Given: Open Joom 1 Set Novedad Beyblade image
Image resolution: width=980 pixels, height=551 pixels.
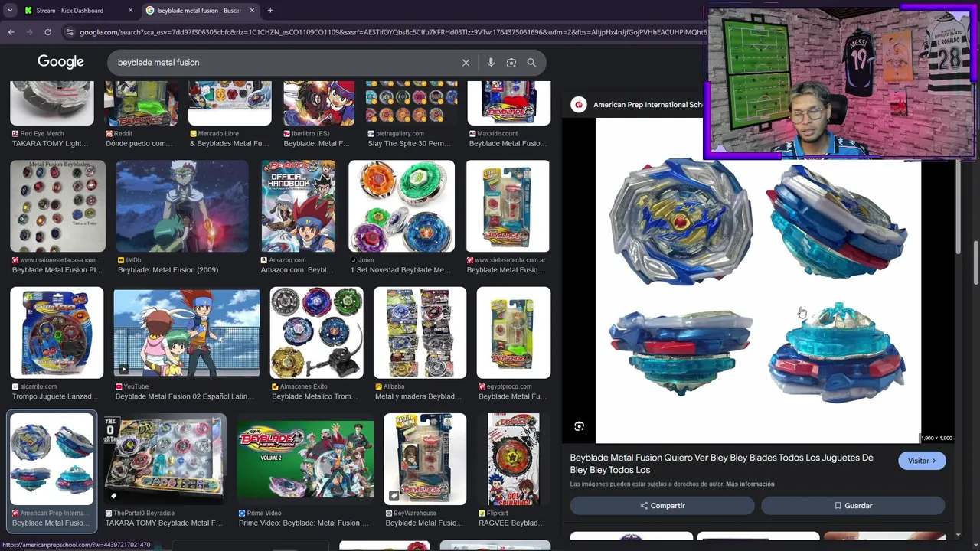Looking at the screenshot, I should 401,206.
